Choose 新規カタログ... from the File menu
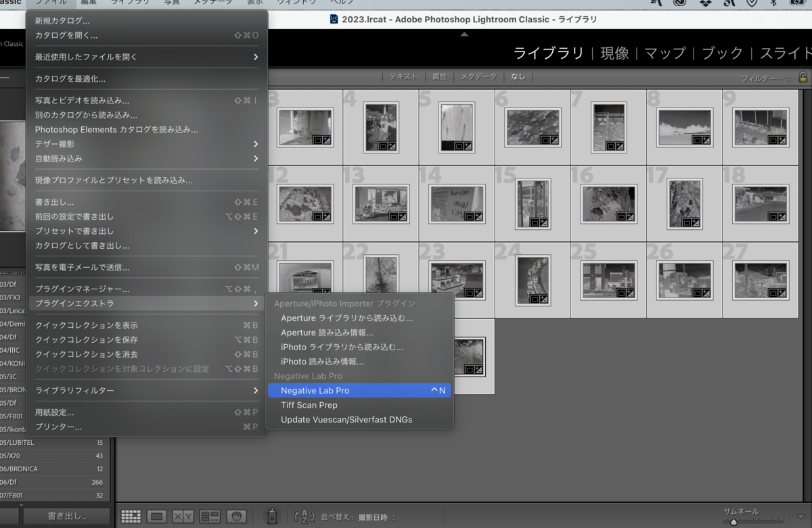Screen dimensions: 812x528 click(147, 21)
